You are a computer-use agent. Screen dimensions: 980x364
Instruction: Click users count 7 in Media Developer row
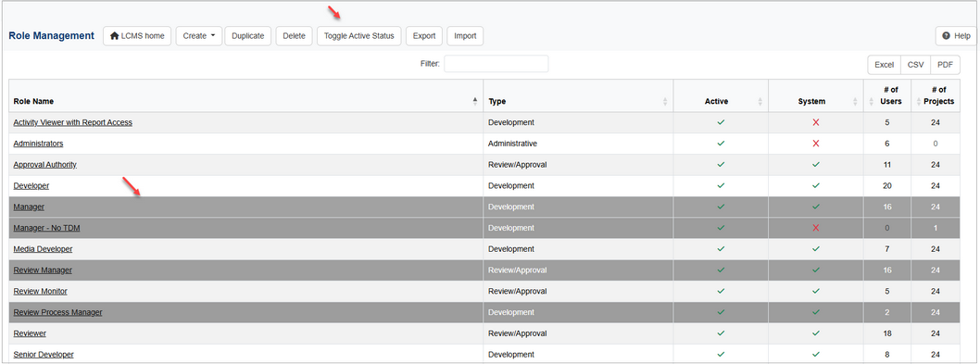coord(887,249)
